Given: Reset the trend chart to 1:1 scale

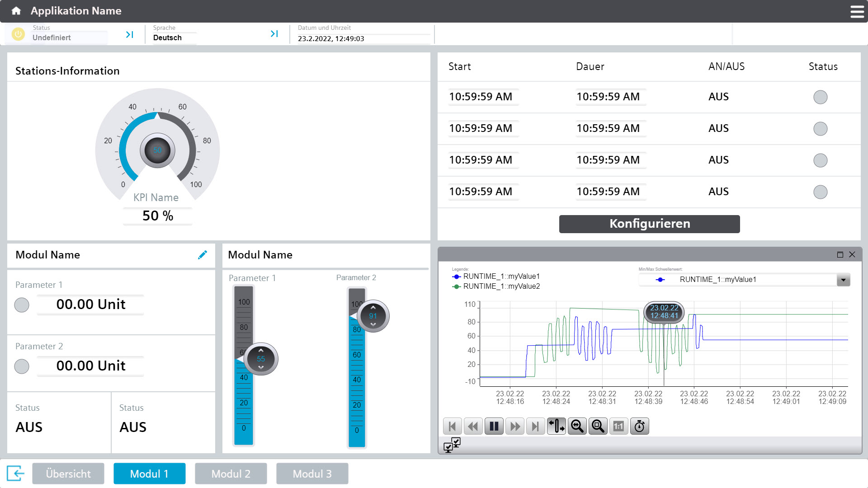Looking at the screenshot, I should (x=619, y=426).
